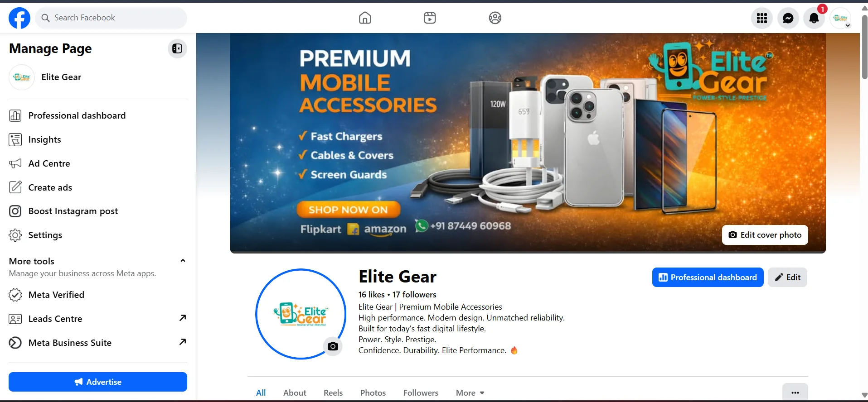The image size is (868, 402).
Task: Open the nine-dot menu grid
Action: (x=762, y=18)
